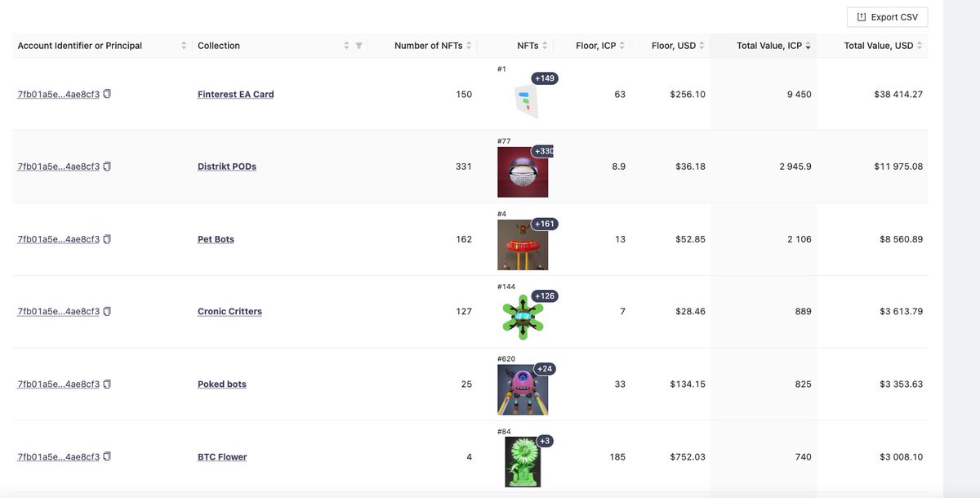Copy account ID in Distrikt PODs row
Image resolution: width=980 pixels, height=498 pixels.
(x=107, y=167)
